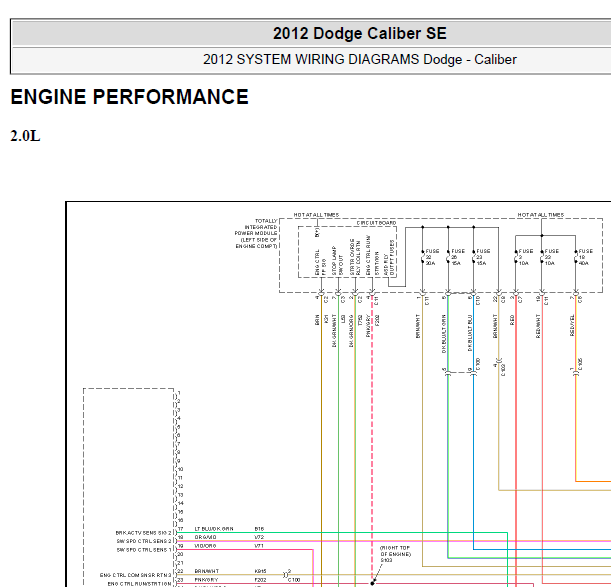Click 'SW SPD CTRL SENS 2' pin label
Viewport: 611px width, 587px height.
pyautogui.click(x=144, y=541)
